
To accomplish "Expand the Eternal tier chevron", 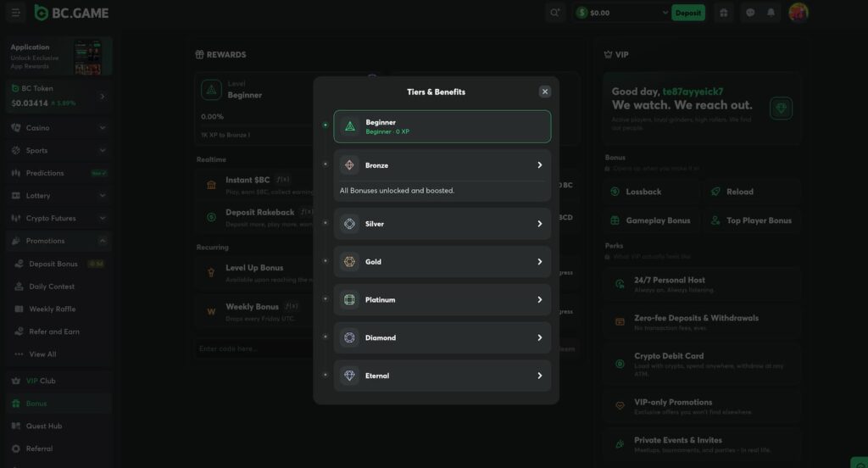I will point(539,376).
